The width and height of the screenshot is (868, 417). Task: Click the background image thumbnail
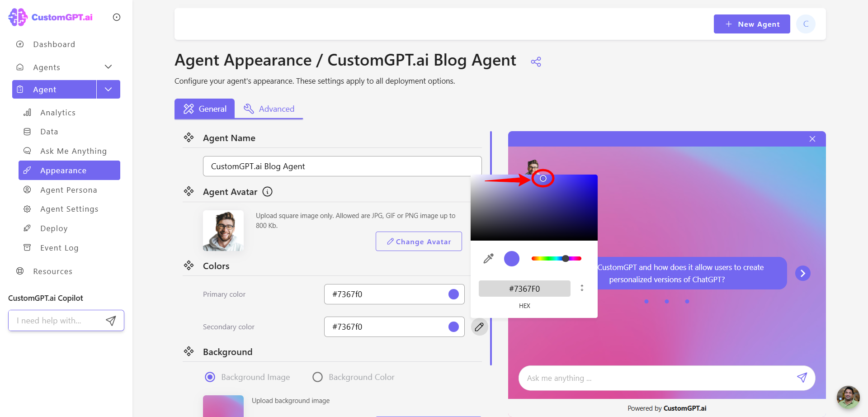pyautogui.click(x=223, y=406)
